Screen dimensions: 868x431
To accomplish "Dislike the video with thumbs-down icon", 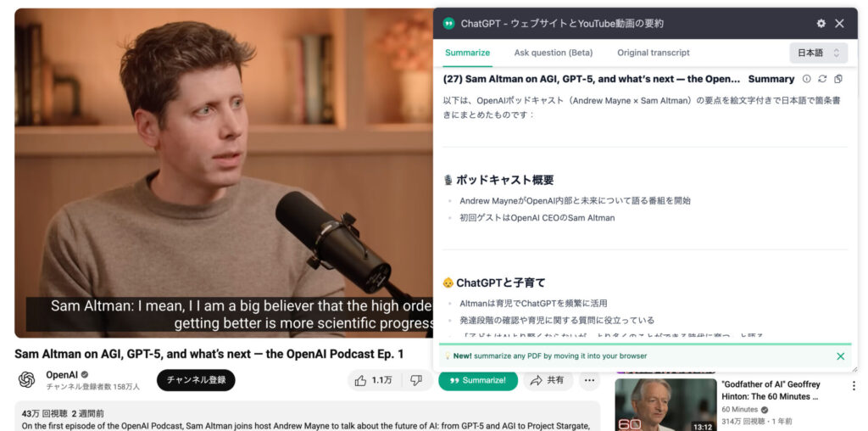I will tap(416, 381).
